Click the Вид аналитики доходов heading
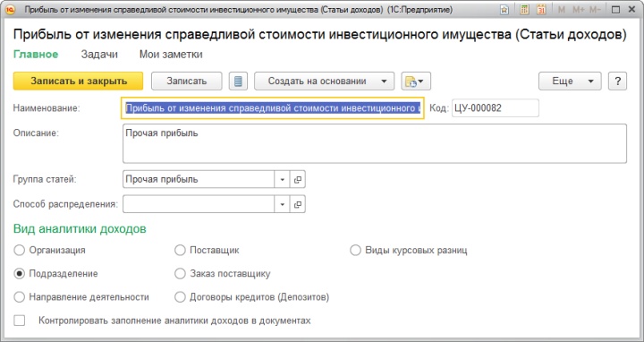Screen dimensions: 644x342 pyautogui.click(x=80, y=228)
